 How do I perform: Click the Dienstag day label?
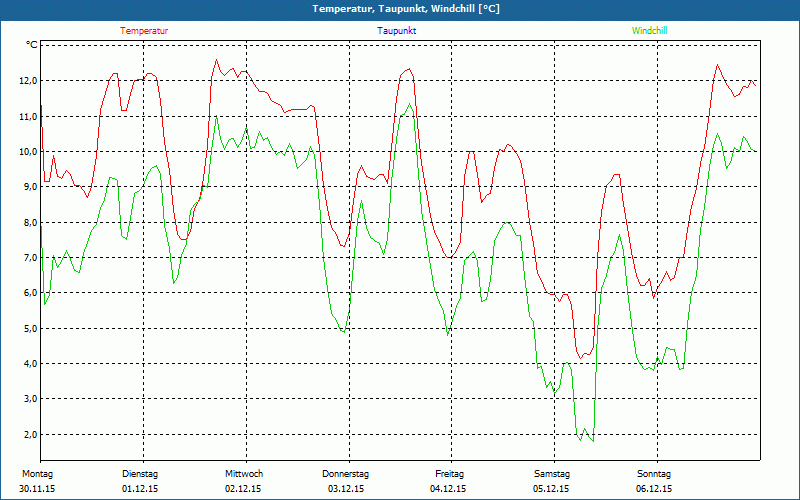coord(140,474)
